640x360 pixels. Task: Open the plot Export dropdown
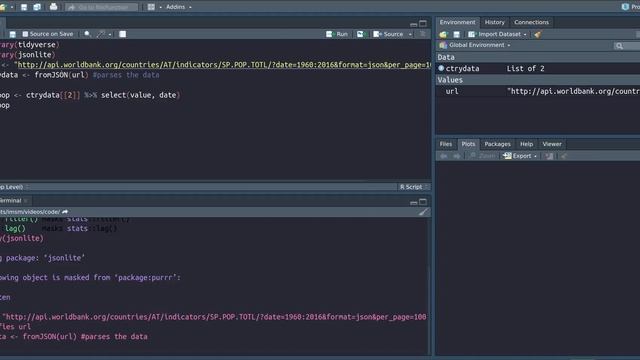click(x=520, y=156)
